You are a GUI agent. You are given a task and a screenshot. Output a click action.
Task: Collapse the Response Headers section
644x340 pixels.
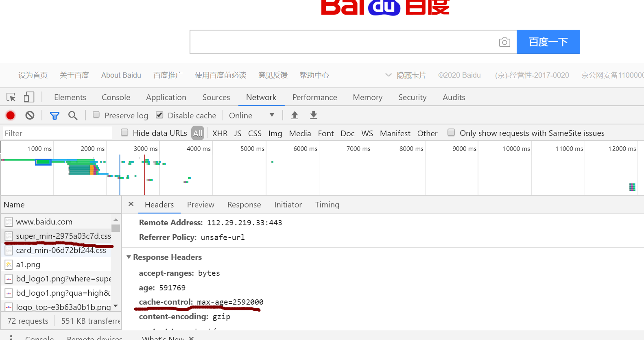tap(129, 257)
